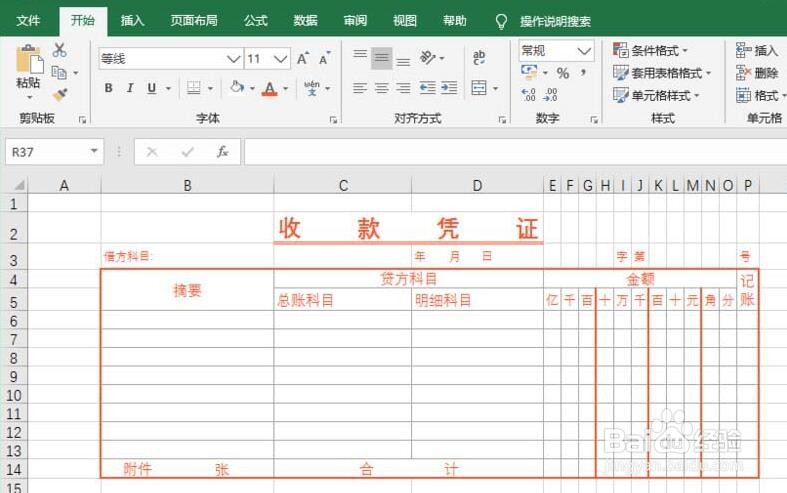Click the Cut scissors icon

(59, 50)
